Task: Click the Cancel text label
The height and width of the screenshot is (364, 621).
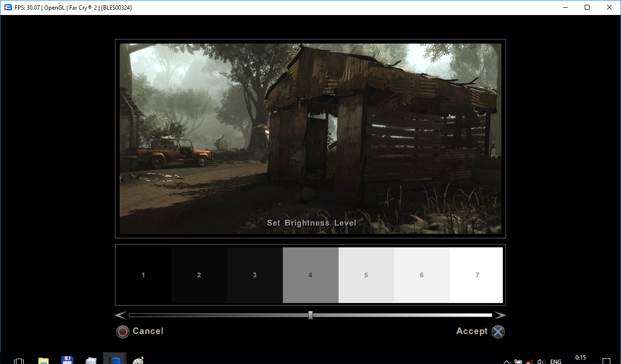Action: [148, 331]
